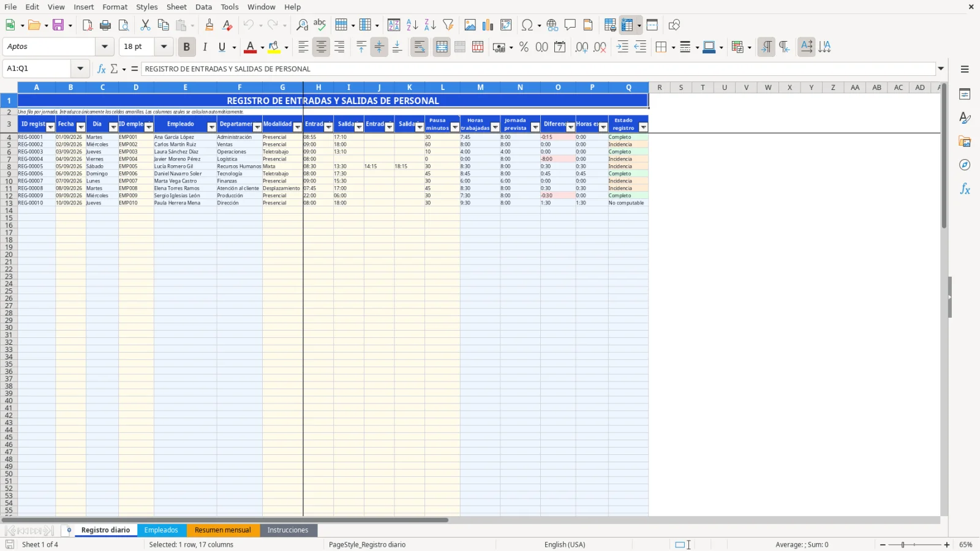Open the Sheet menu

point(176,7)
